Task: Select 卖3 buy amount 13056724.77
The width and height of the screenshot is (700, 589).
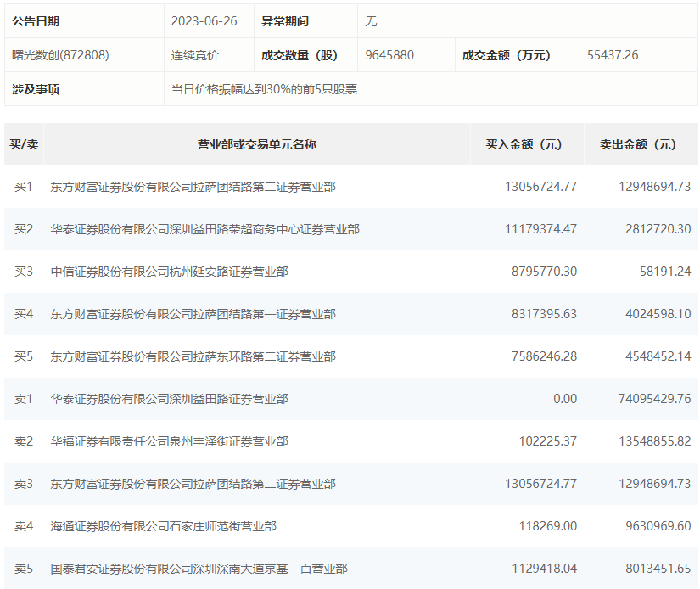Action: point(540,483)
